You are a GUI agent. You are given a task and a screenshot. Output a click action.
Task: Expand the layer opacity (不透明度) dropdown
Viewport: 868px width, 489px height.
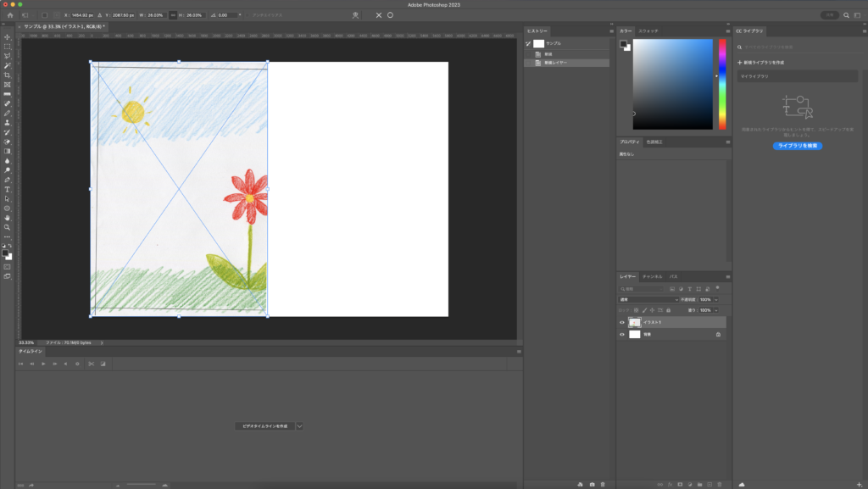pyautogui.click(x=715, y=299)
